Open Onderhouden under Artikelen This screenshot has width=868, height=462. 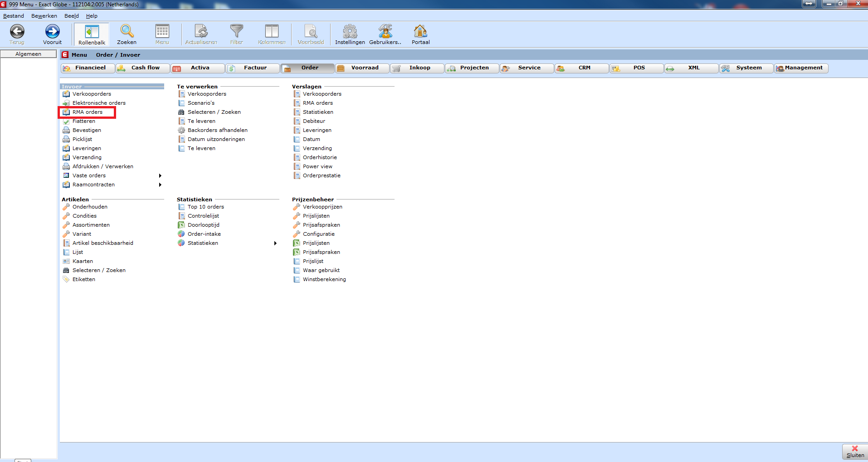tap(90, 207)
